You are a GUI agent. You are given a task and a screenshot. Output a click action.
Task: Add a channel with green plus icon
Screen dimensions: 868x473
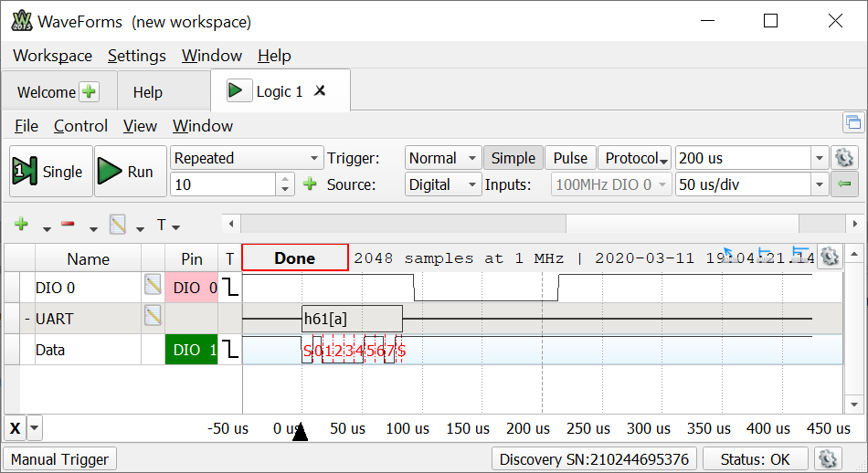[x=22, y=224]
